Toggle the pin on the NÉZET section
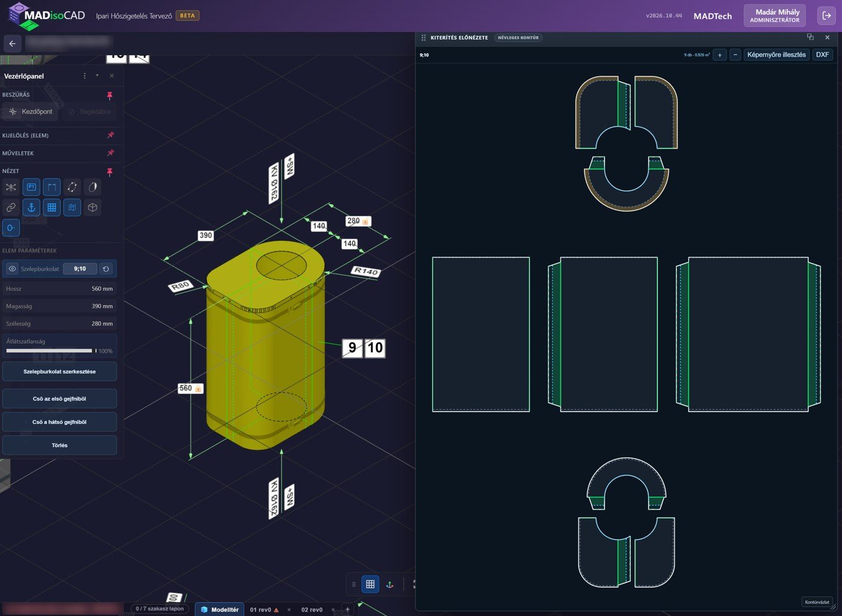 pyautogui.click(x=109, y=171)
